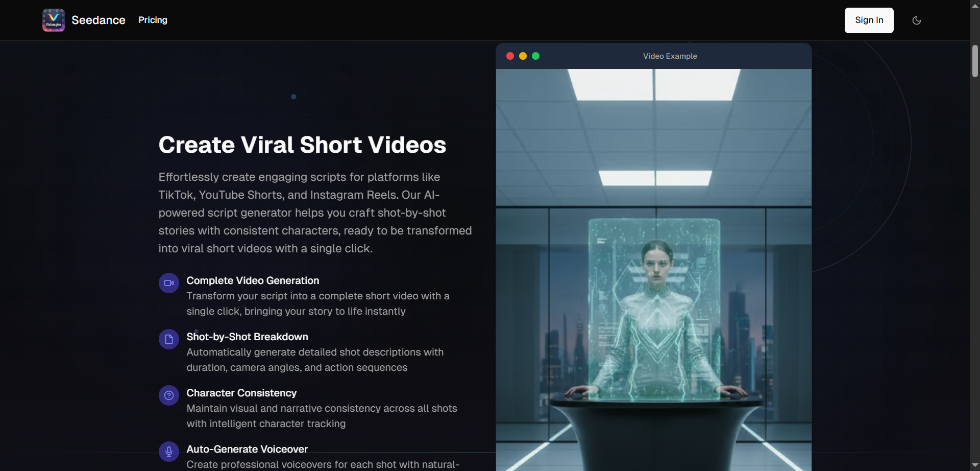Click the green zoom dot on Video Example
The image size is (980, 471).
pyautogui.click(x=535, y=56)
